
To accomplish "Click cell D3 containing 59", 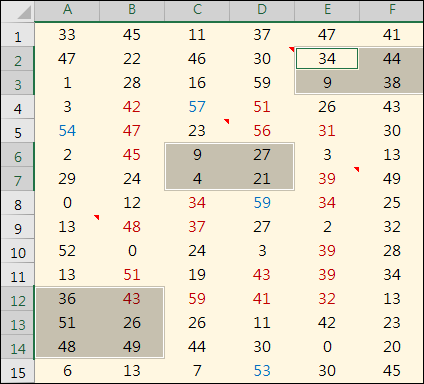I will 262,83.
